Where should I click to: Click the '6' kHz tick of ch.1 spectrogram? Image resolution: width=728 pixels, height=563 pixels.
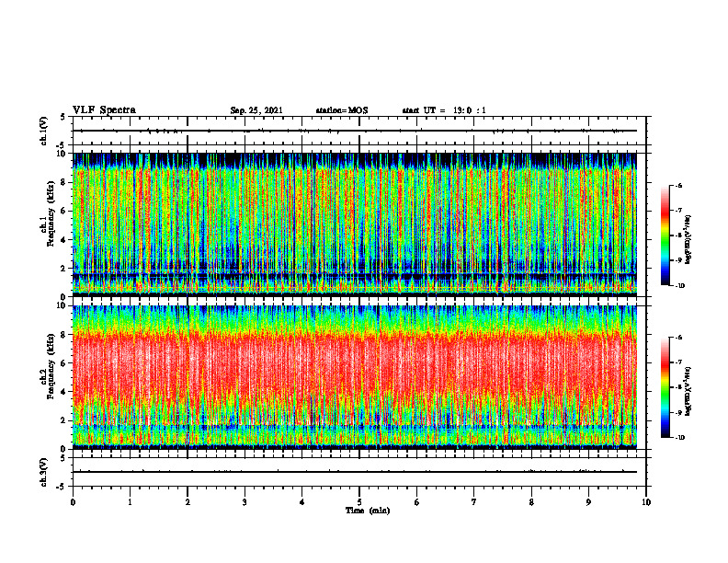pyautogui.click(x=64, y=211)
